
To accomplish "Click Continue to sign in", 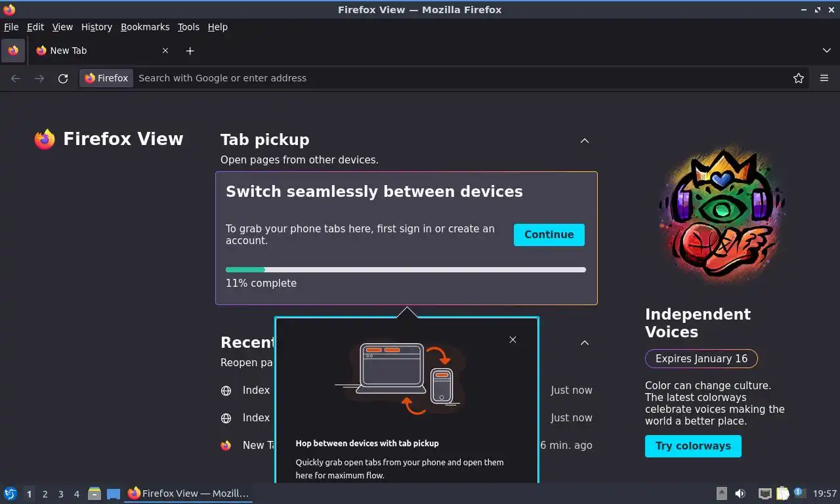I will point(549,235).
